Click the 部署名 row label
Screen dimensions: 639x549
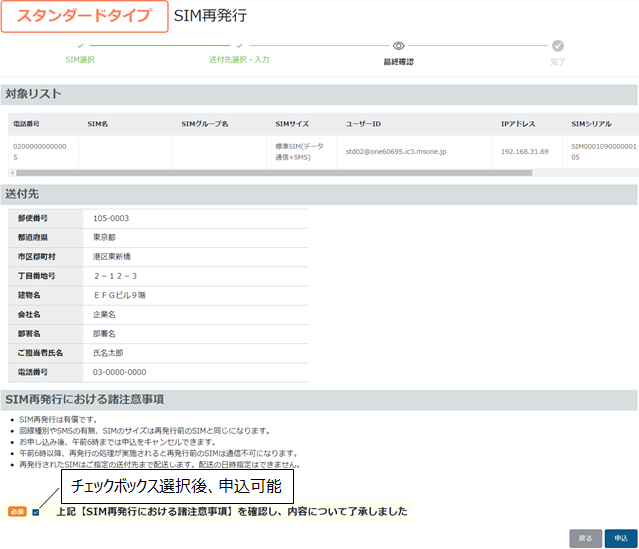tap(29, 334)
